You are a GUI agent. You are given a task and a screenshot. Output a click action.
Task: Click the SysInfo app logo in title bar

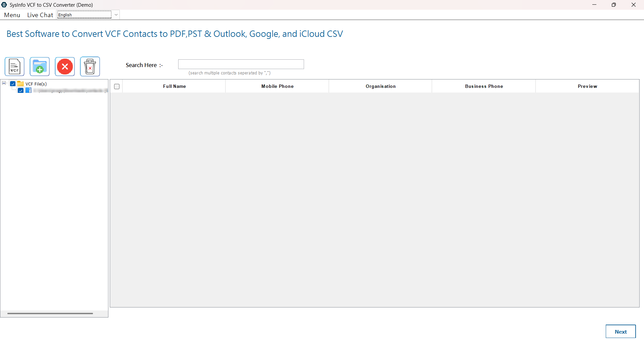coord(4,5)
